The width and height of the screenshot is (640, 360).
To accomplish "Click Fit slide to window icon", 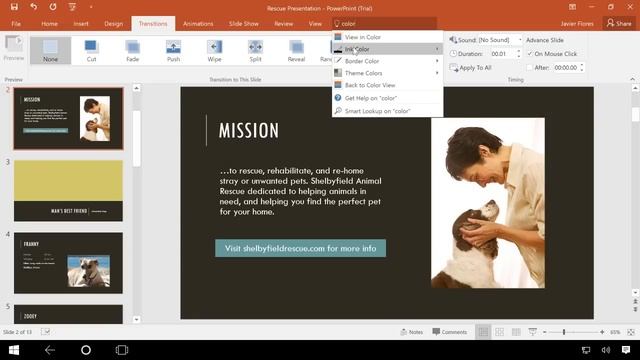I will (x=631, y=332).
